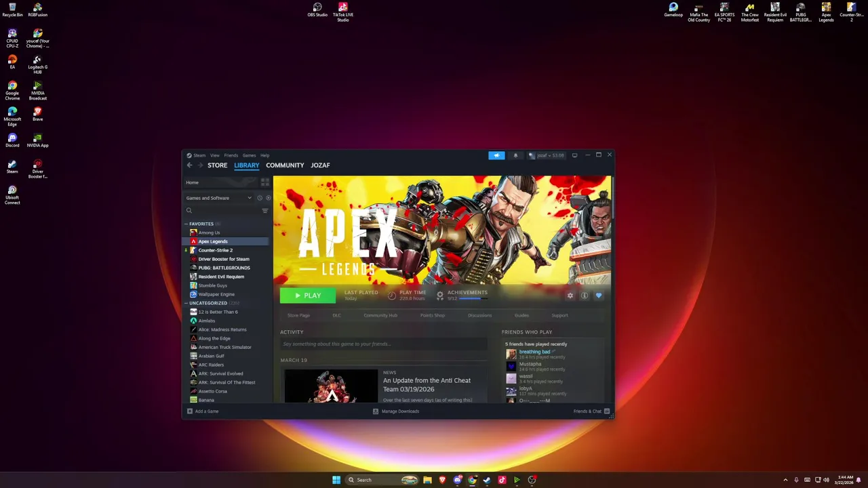Open advanced library filter options
The width and height of the screenshot is (868, 488).
point(265,211)
